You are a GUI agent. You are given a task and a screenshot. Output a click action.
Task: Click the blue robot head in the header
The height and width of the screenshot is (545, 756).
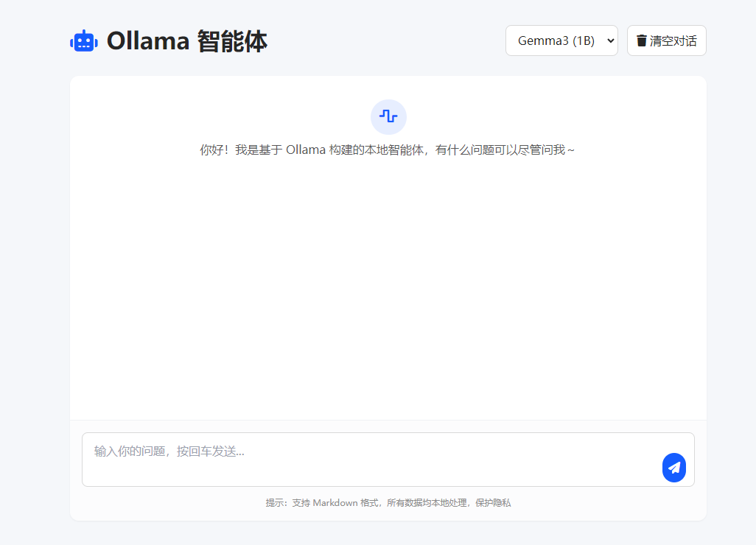coord(83,41)
